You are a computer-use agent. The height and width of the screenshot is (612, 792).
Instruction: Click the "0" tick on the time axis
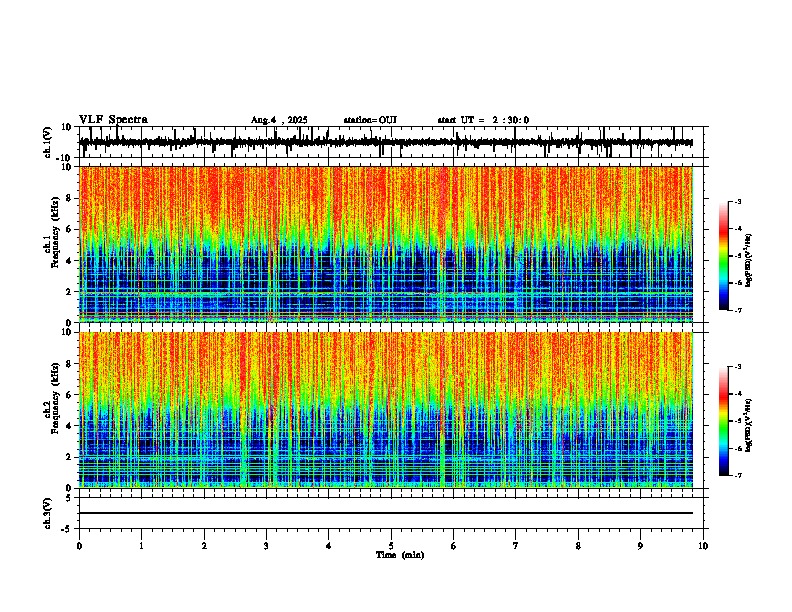pos(79,546)
